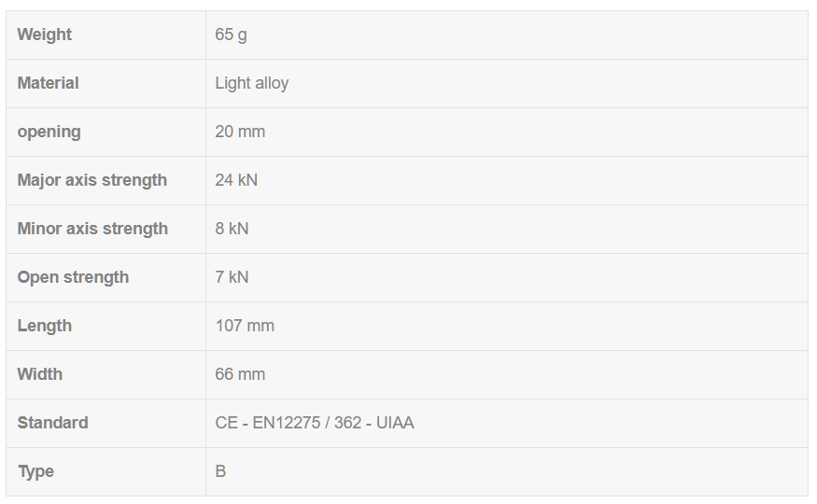Select the 20 mm opening value

point(240,132)
